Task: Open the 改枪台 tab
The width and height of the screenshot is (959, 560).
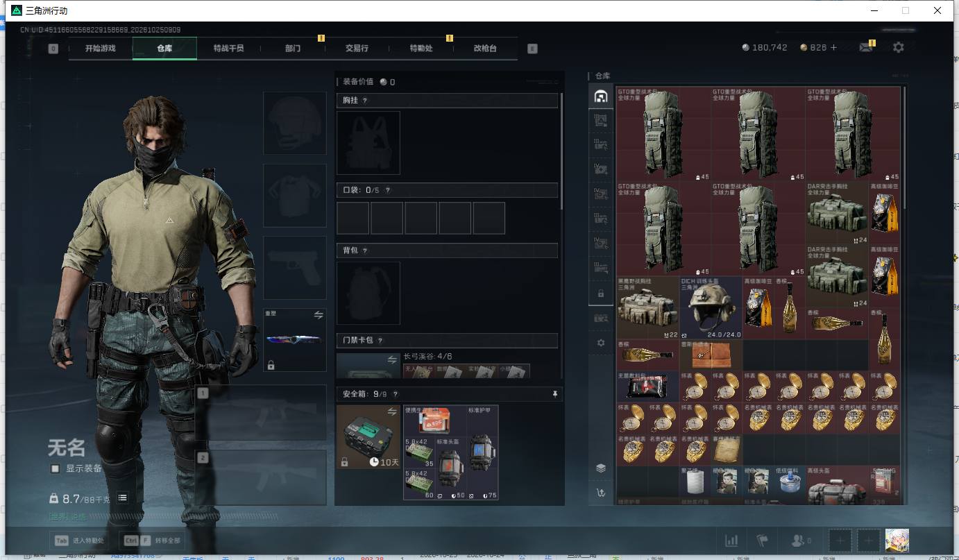Action: point(485,49)
